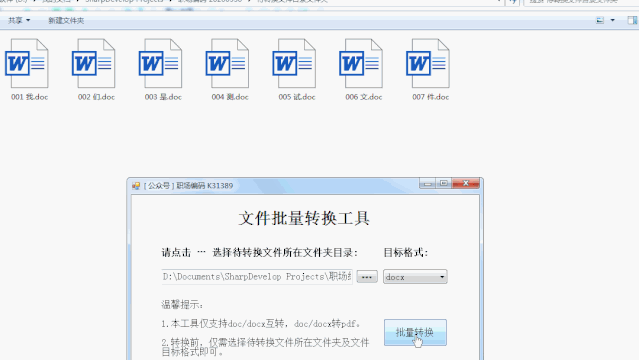Toggle the Explorer preview pane icon
Screen dimensions: 639x360
pyautogui.click(x=632, y=20)
